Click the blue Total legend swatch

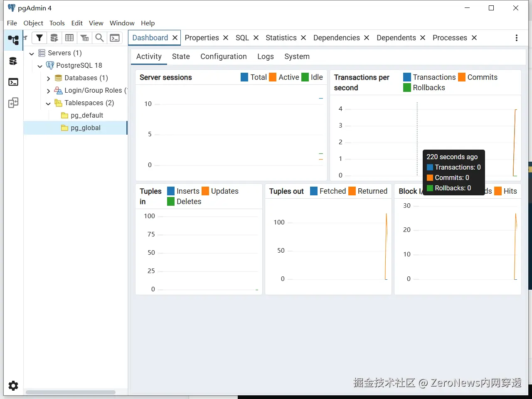[x=244, y=77]
